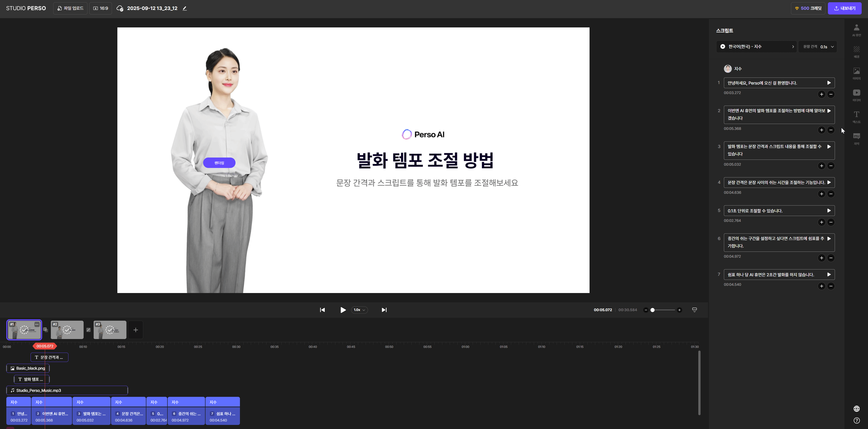
Task: Open scene #1 three-dot options menu
Action: [37, 324]
